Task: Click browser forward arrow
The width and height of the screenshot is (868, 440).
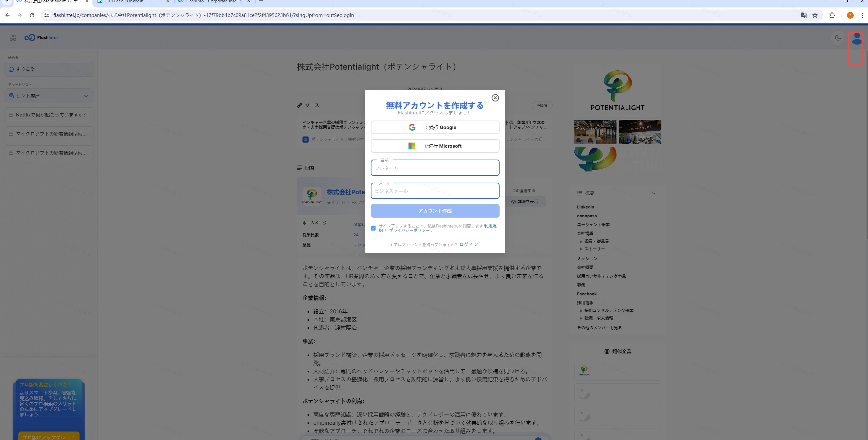Action: point(20,15)
